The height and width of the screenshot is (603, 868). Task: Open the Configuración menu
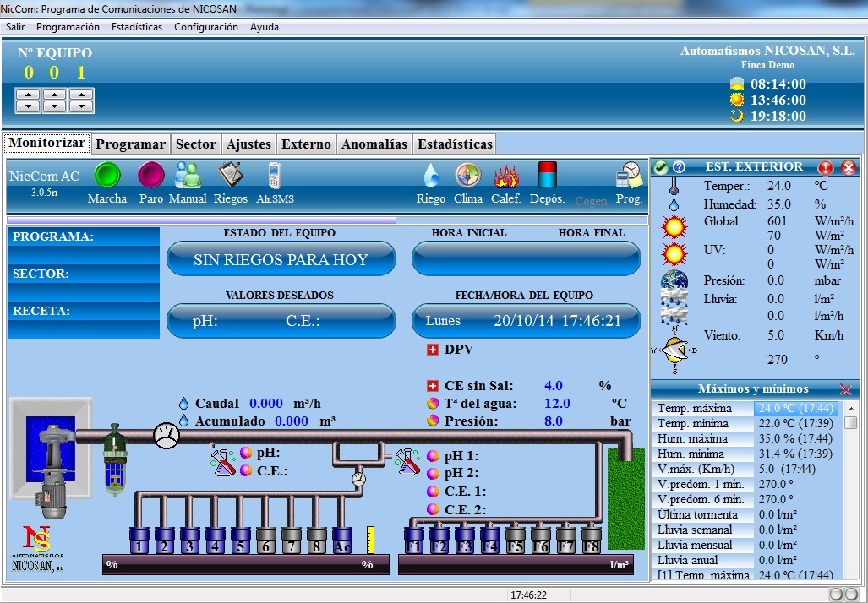point(206,27)
